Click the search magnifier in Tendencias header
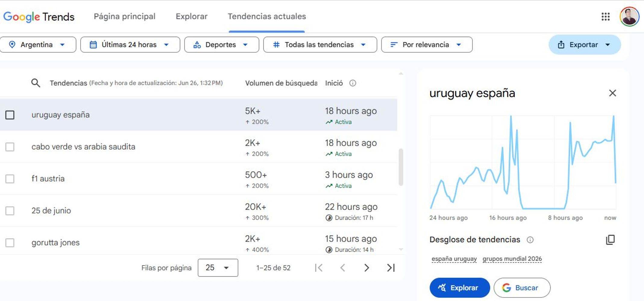 click(36, 83)
